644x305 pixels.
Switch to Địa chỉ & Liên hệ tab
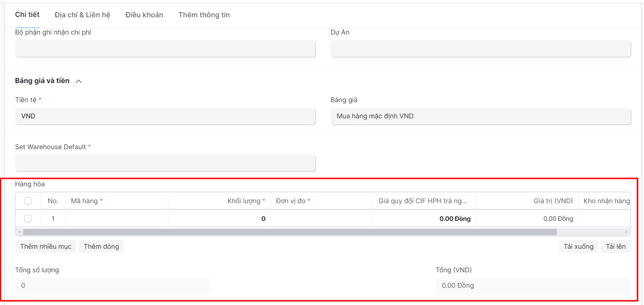[x=82, y=15]
